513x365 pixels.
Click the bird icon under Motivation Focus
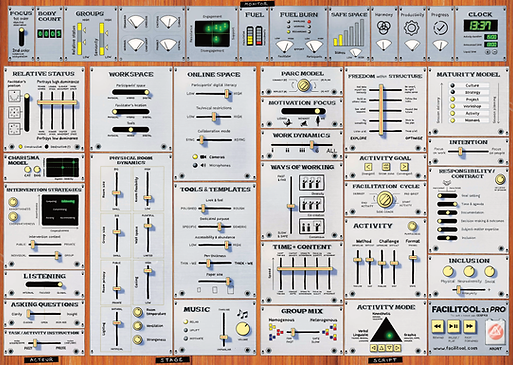[287, 123]
